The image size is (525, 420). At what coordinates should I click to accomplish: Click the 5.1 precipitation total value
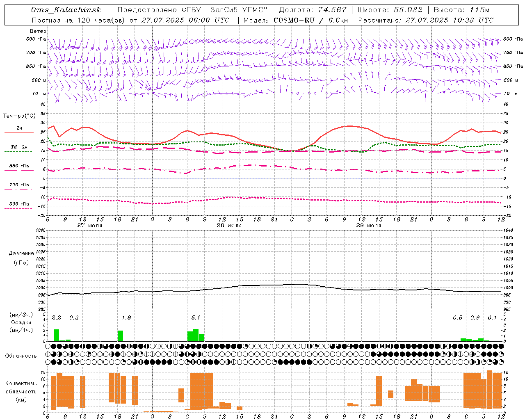tap(196, 317)
